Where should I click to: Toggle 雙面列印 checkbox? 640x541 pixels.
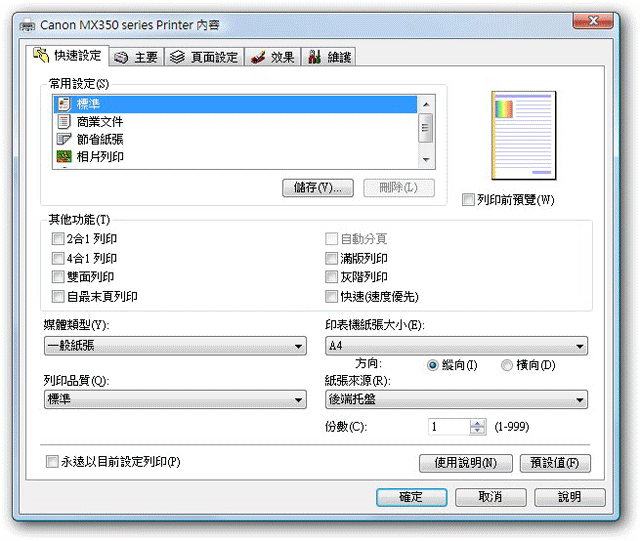click(x=58, y=277)
